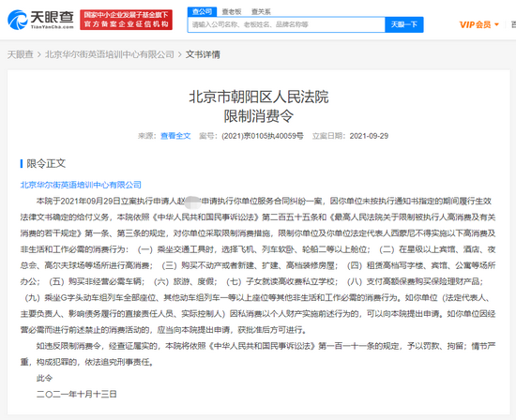Select the 查公司 search tab

point(202,12)
